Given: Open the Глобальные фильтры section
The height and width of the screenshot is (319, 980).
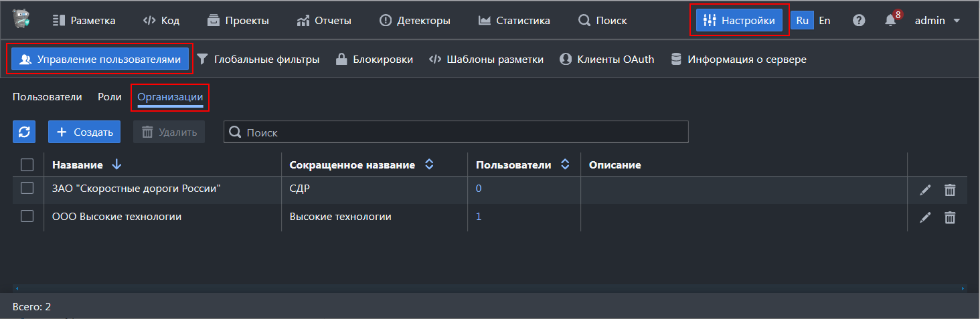Looking at the screenshot, I should [258, 60].
